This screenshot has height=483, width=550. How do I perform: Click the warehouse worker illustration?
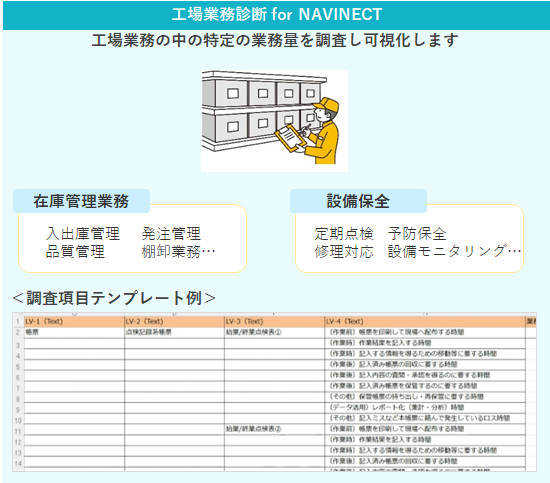274,121
